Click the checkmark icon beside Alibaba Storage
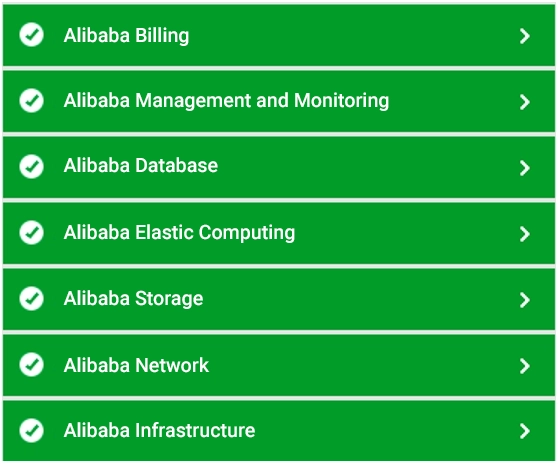The image size is (558, 465). pos(32,298)
